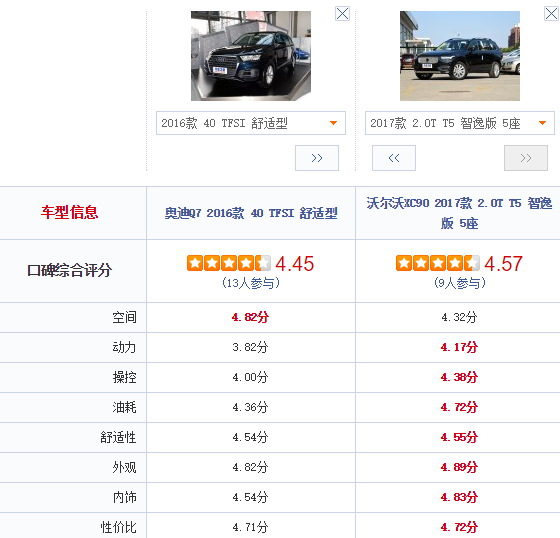
Task: Click the 舒适性 row label
Action: (x=118, y=437)
